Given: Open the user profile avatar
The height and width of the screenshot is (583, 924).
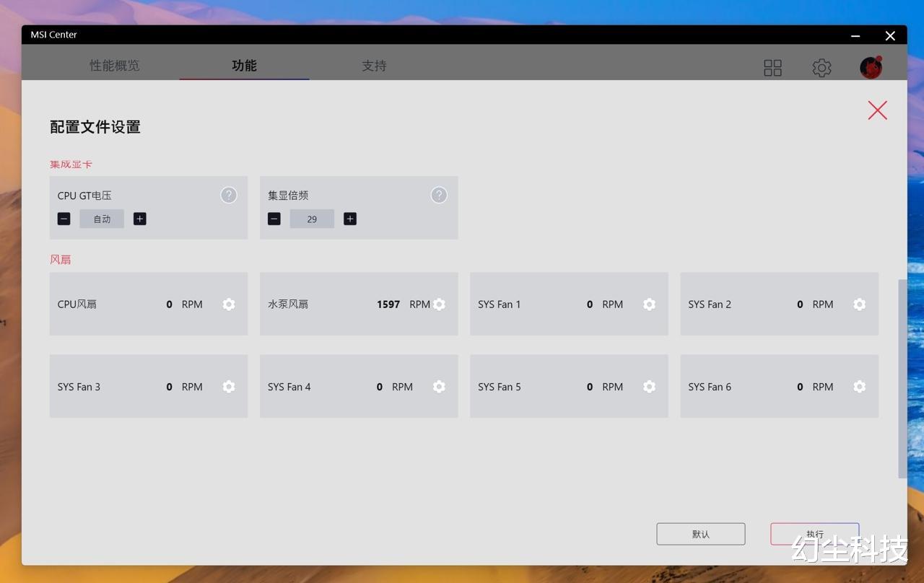Looking at the screenshot, I should point(871,67).
